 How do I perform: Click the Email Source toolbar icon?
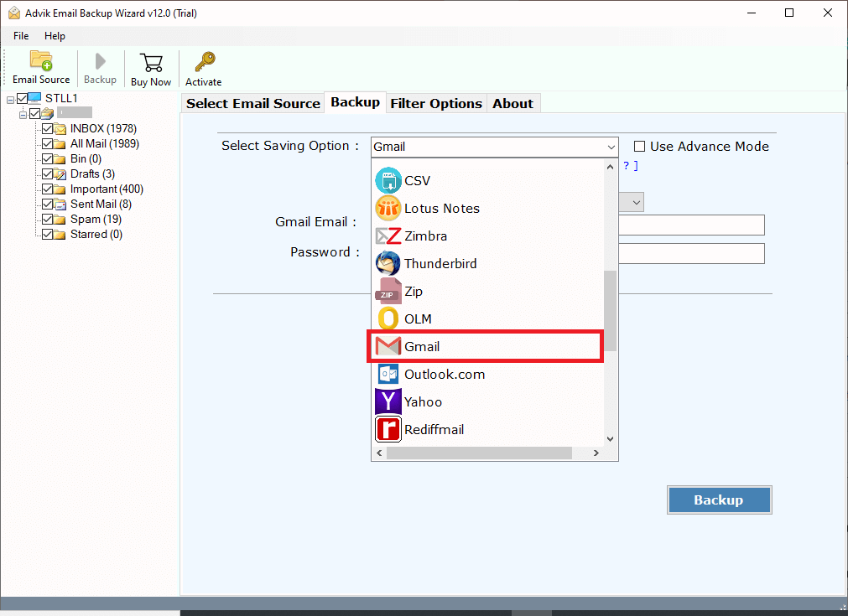tap(41, 60)
